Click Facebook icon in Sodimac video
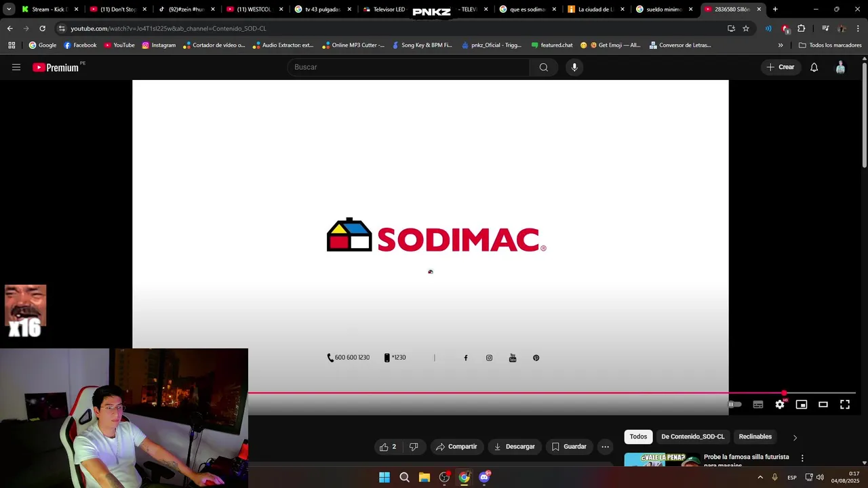 pos(466,358)
